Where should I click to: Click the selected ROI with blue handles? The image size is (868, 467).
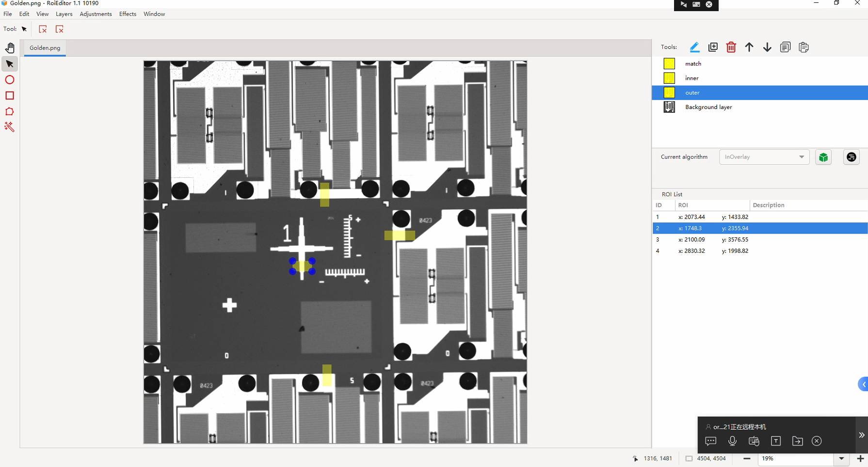(x=302, y=266)
